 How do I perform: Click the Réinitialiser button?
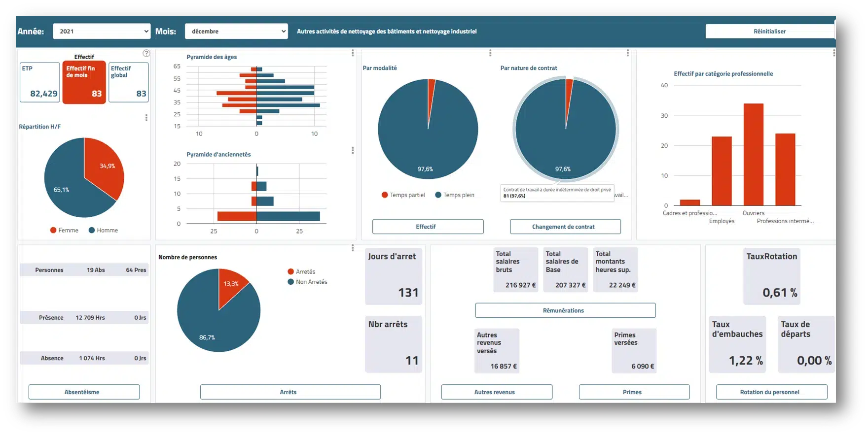tap(769, 31)
